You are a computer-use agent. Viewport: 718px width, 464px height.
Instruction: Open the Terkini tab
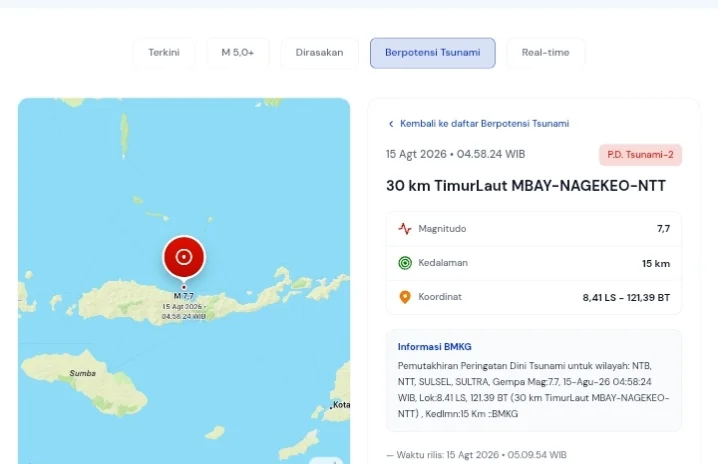pyautogui.click(x=164, y=53)
